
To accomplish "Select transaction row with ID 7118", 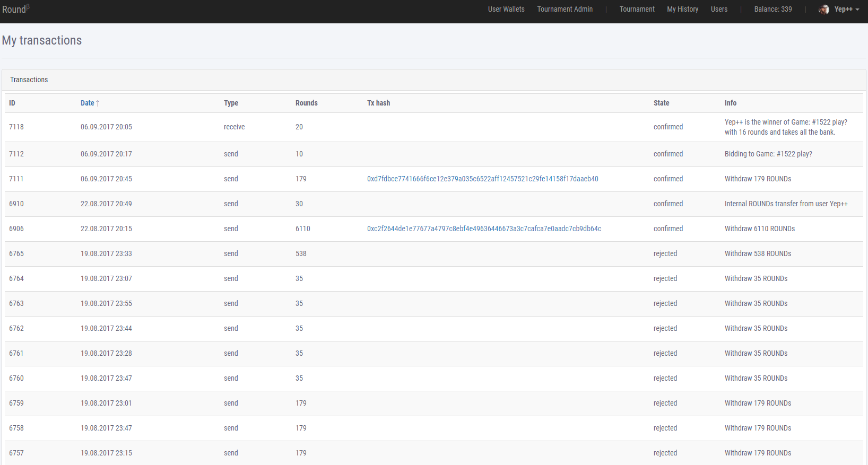I will (x=16, y=127).
